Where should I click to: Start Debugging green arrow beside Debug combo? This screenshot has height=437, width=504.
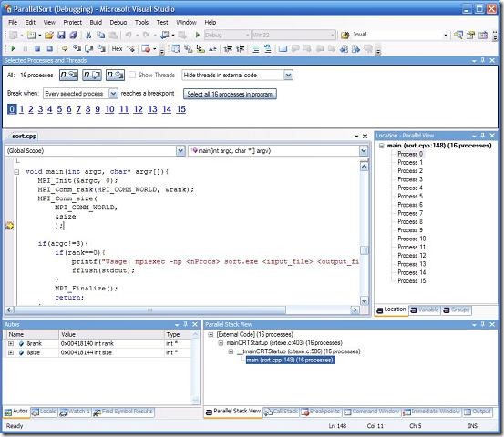[x=198, y=35]
